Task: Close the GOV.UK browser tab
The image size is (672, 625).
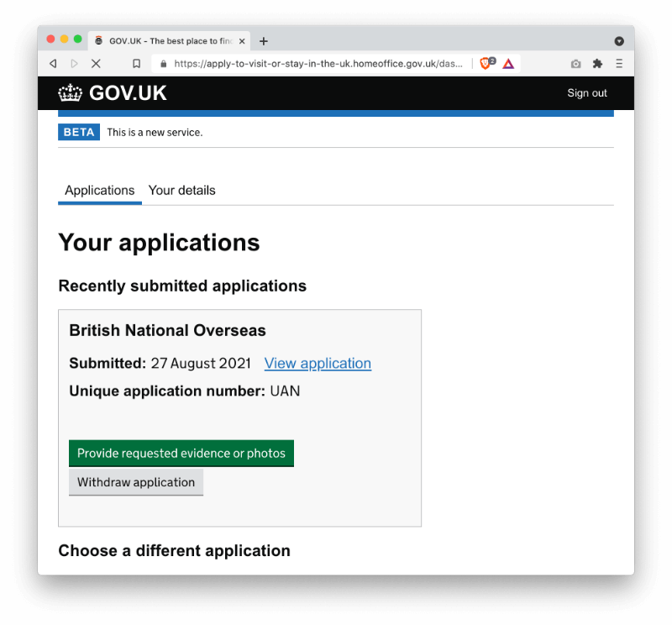Action: click(x=242, y=41)
